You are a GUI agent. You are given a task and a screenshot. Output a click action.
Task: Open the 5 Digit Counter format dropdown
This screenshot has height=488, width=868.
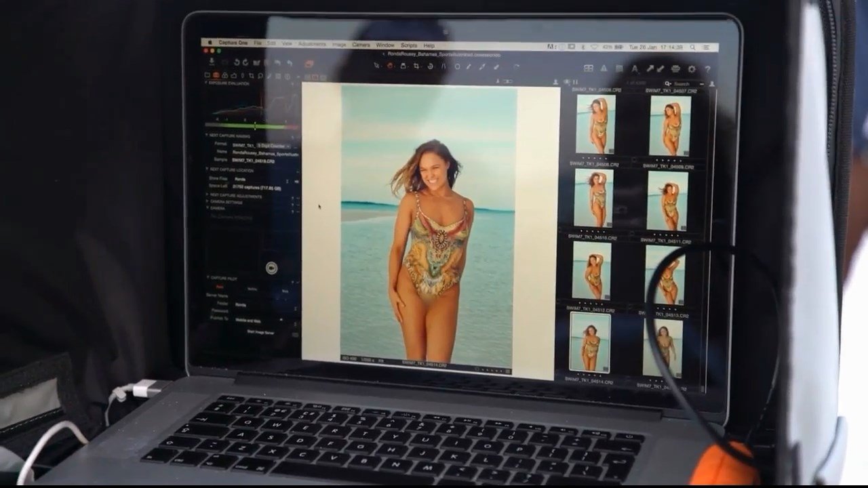tap(271, 145)
